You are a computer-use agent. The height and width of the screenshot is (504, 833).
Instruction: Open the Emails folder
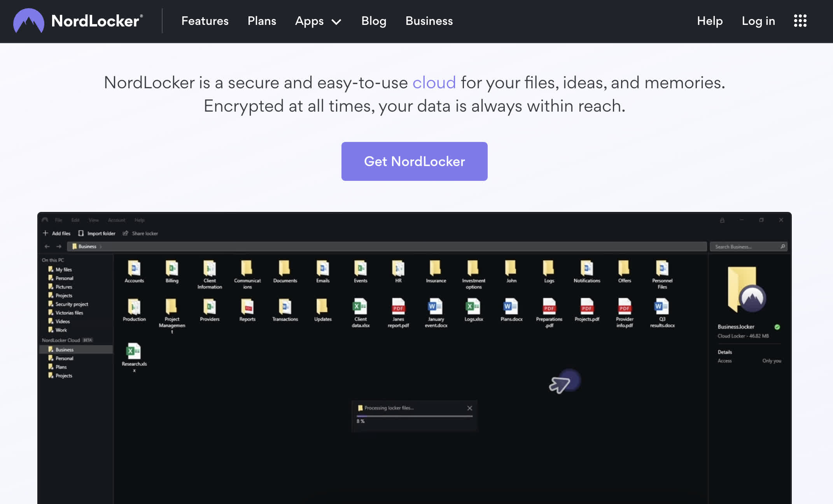[x=323, y=271]
